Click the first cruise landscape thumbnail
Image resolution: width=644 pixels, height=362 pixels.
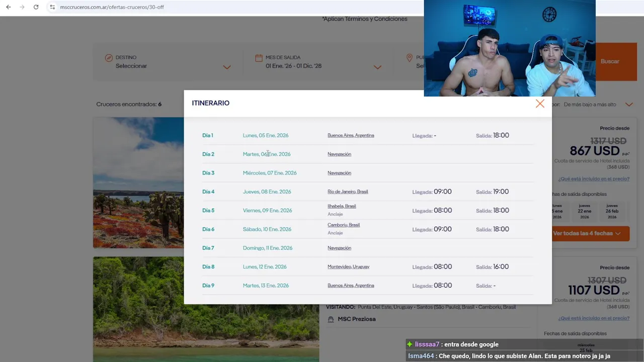(138, 183)
